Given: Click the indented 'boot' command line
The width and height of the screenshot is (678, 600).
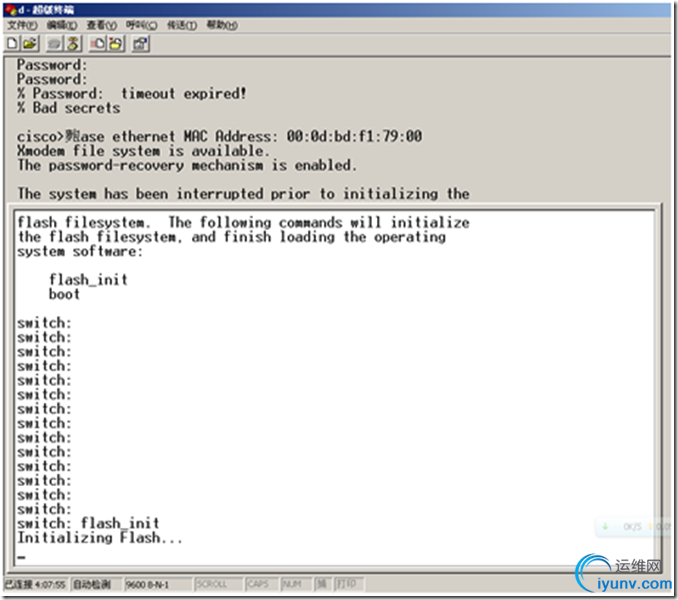Looking at the screenshot, I should [x=64, y=294].
